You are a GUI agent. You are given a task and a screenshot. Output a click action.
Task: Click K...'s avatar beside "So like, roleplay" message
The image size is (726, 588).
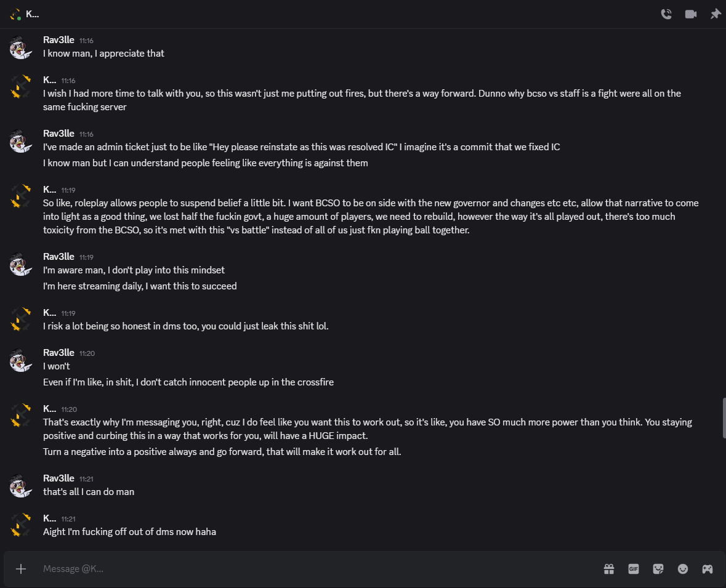pyautogui.click(x=21, y=196)
